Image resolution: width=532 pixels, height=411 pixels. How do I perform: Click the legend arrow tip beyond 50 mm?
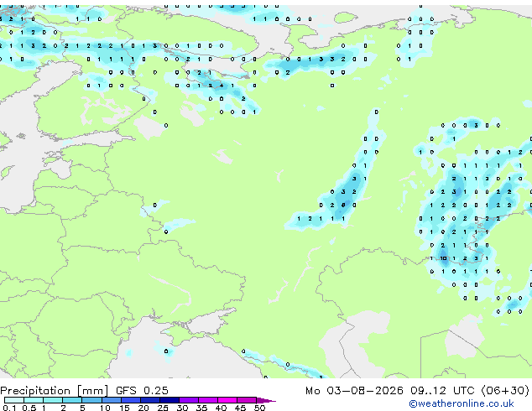click(266, 400)
